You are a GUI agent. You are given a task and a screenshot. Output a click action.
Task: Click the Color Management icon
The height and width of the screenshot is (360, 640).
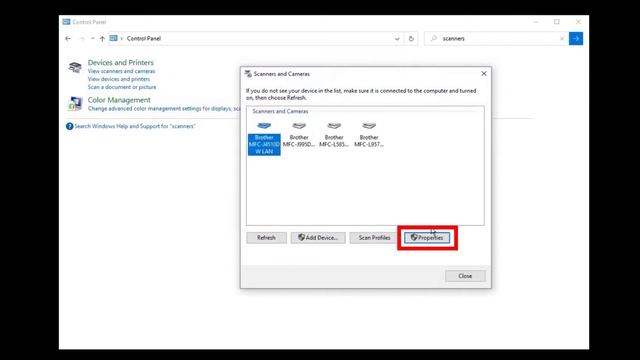(75, 104)
